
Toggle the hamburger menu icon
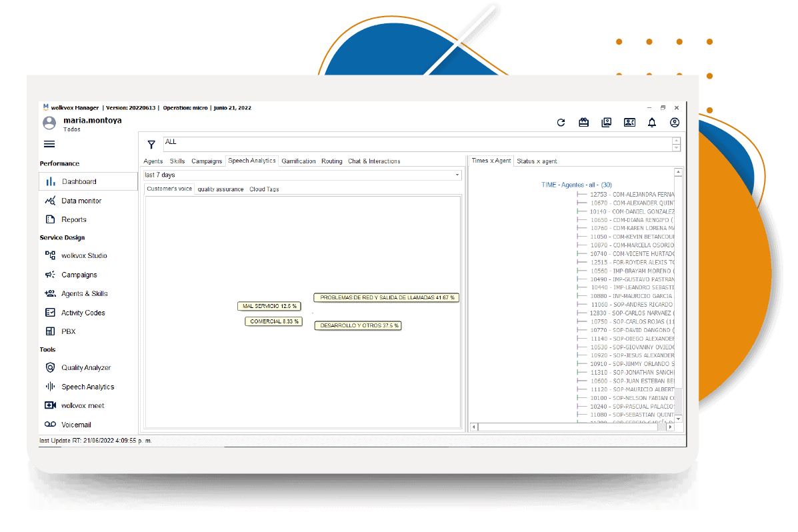[49, 144]
